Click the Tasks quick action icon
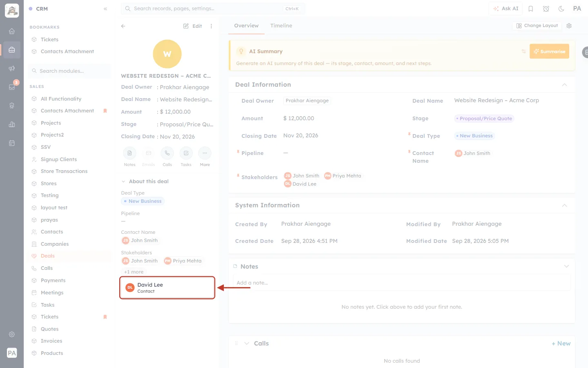The height and width of the screenshot is (368, 588). pyautogui.click(x=186, y=153)
